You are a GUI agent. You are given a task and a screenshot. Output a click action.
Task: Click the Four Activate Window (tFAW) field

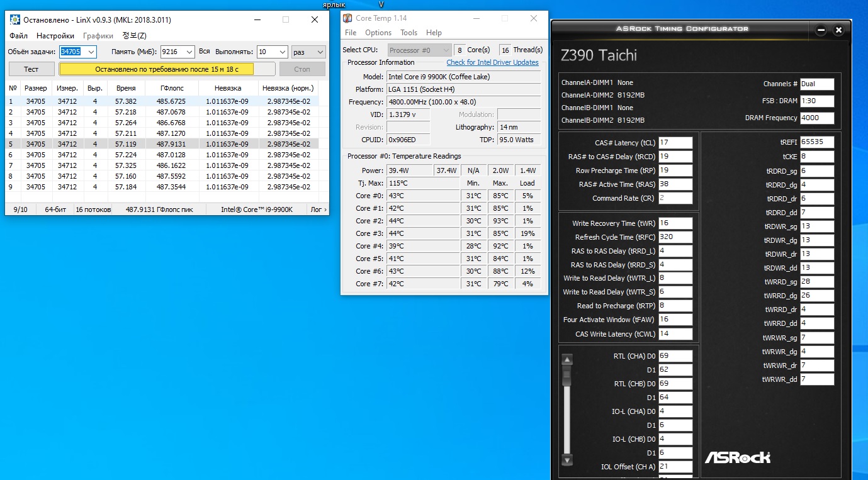(675, 320)
